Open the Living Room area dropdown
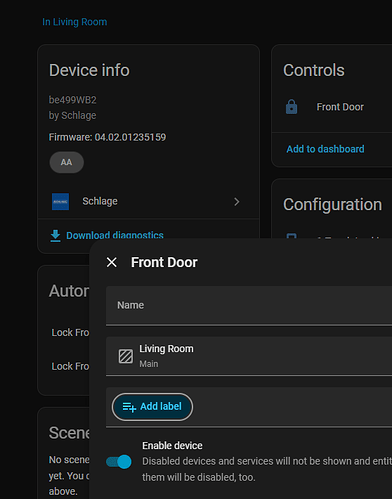Image resolution: width=392 pixels, height=499 pixels. point(249,356)
